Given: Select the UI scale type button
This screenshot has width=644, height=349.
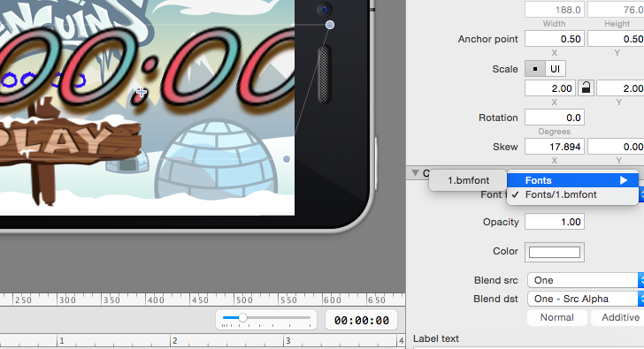Looking at the screenshot, I should tap(556, 69).
